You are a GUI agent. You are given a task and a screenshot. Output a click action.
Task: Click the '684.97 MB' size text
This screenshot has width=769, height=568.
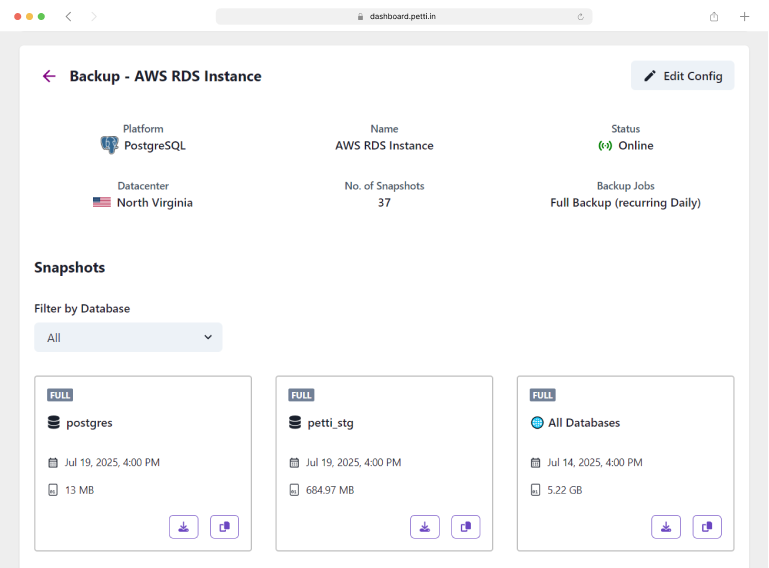[330, 490]
